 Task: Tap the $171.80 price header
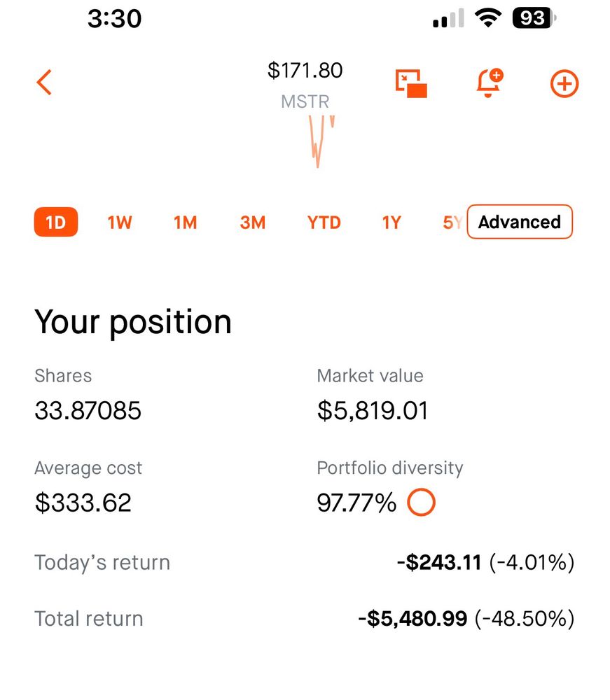[x=305, y=71]
